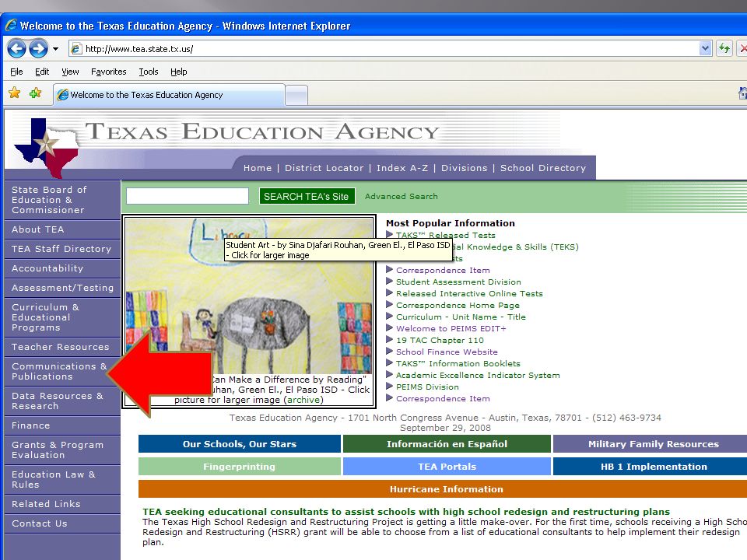This screenshot has width=747, height=560.
Task: Click the student art library drawing
Action: (249, 296)
